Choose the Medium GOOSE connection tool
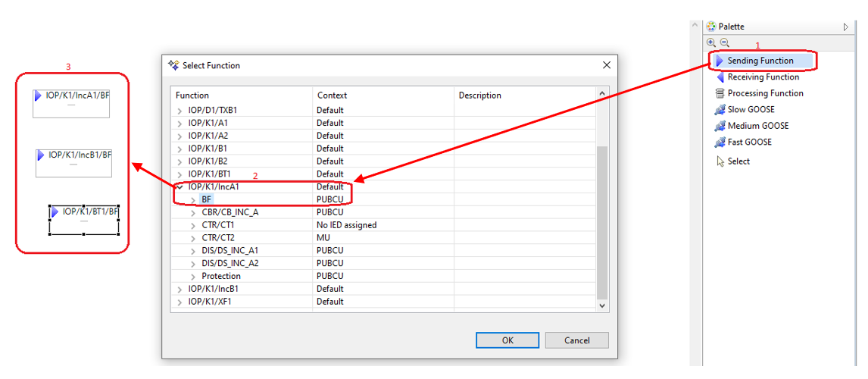The width and height of the screenshot is (868, 379). pos(757,126)
